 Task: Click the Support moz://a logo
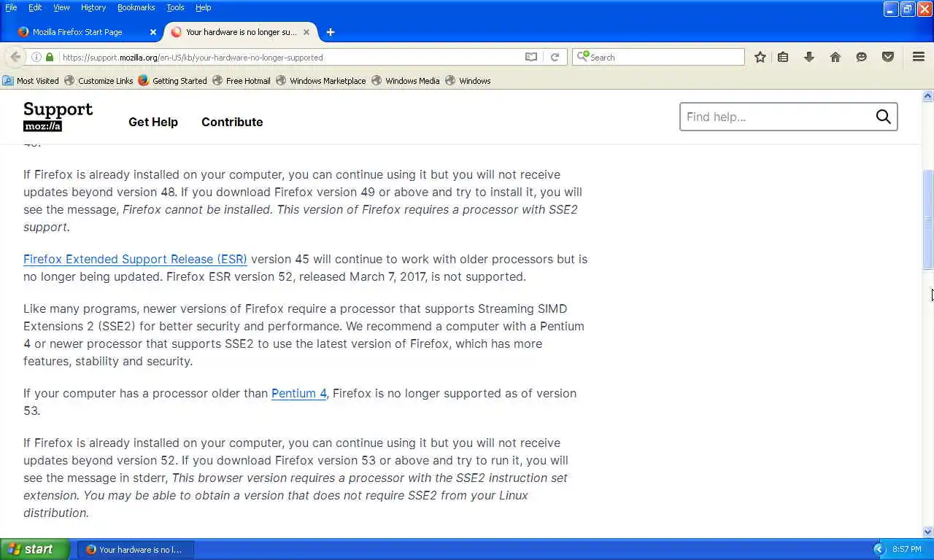coord(58,117)
